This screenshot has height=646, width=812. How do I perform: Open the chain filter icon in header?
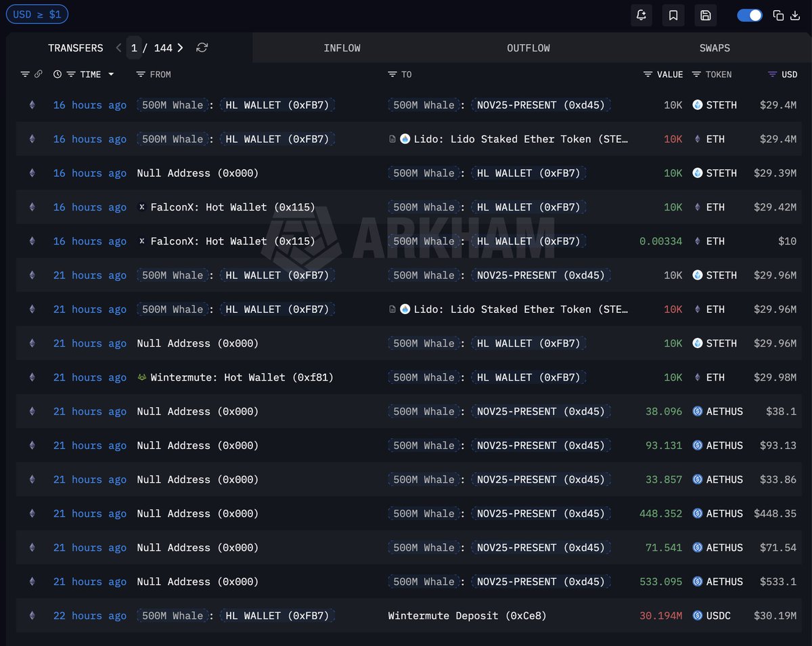(x=25, y=74)
